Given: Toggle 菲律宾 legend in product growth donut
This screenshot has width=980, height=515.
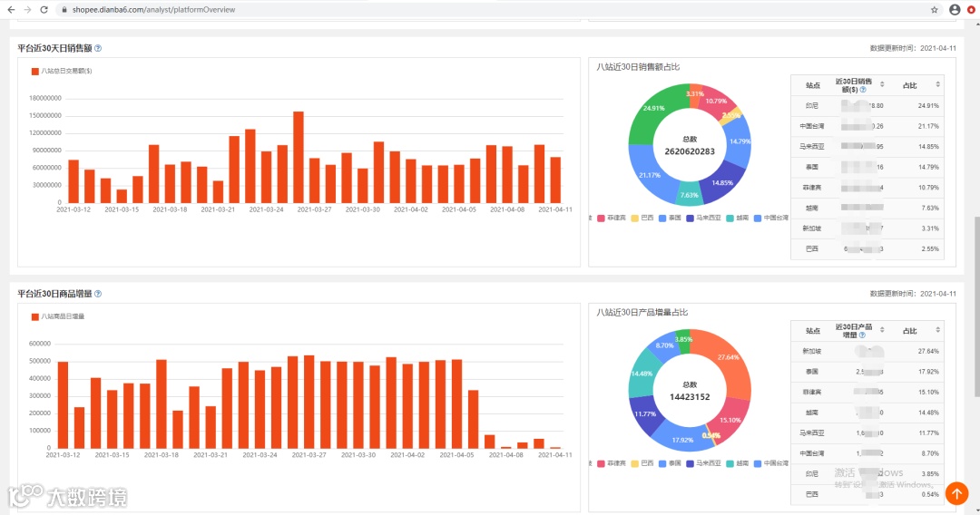Looking at the screenshot, I should click(x=612, y=463).
